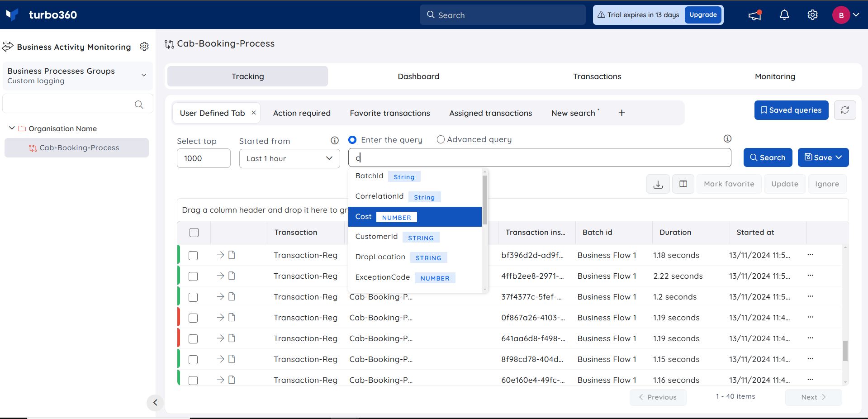Collapse the Organisation Name tree node

coord(12,129)
